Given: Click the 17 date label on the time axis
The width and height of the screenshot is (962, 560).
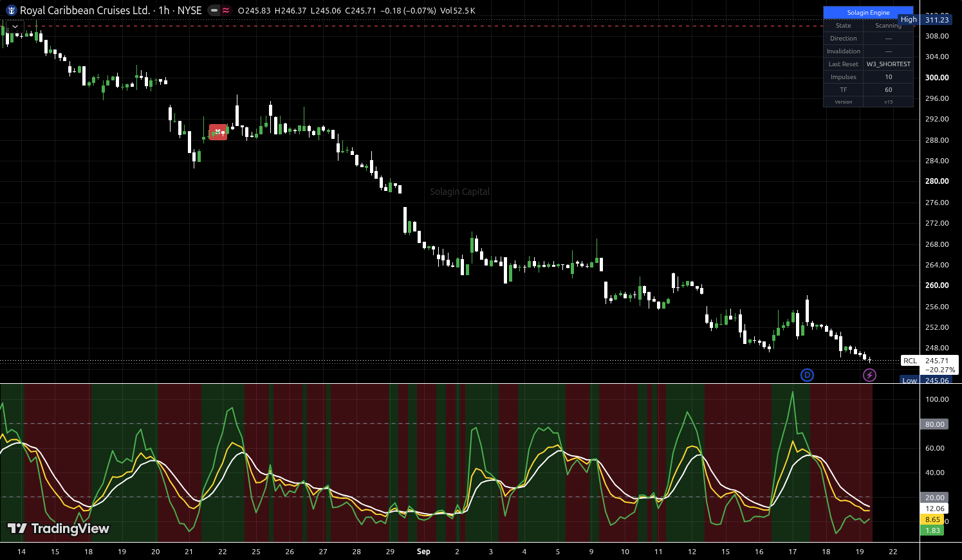Looking at the screenshot, I should (793, 552).
